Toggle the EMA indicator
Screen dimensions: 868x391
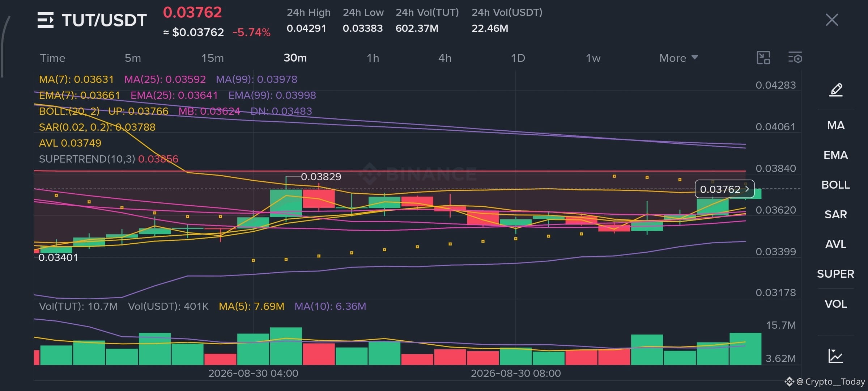[x=836, y=155]
